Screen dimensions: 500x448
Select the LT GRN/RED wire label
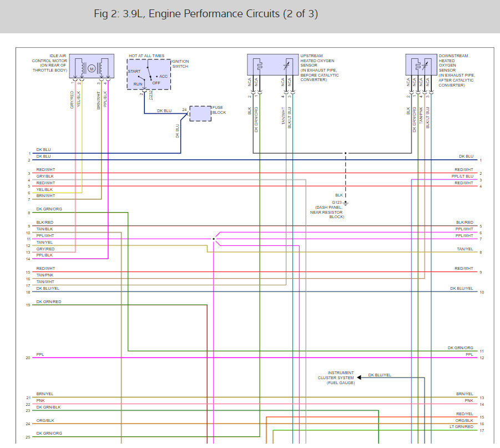tap(461, 426)
